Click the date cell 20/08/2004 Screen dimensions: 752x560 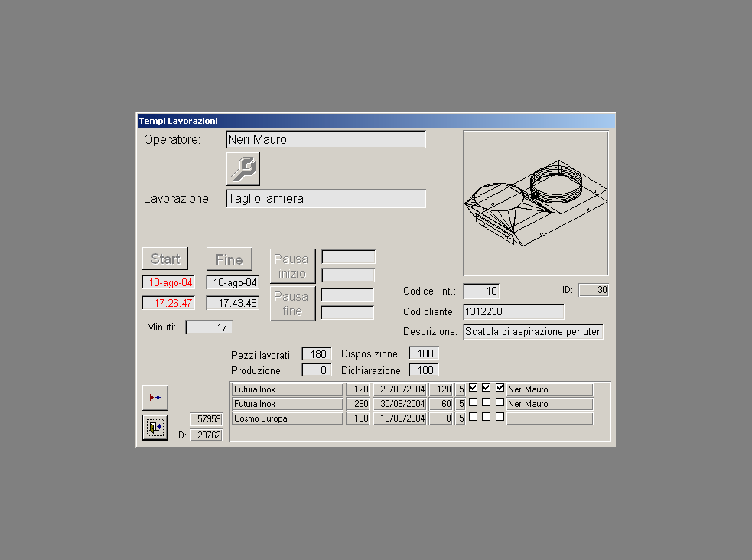(x=400, y=389)
